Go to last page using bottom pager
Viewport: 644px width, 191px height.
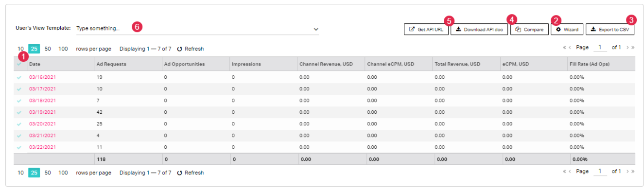pyautogui.click(x=633, y=172)
